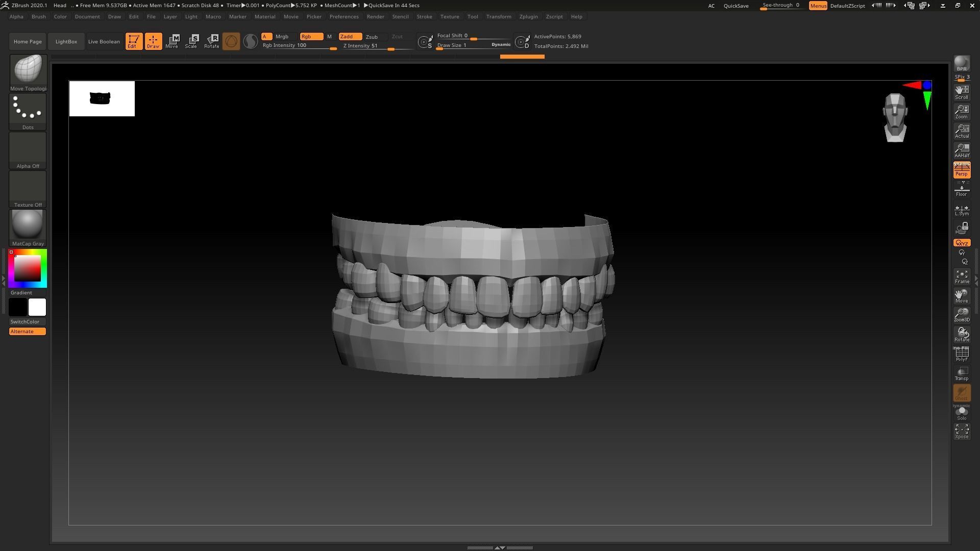Click the AAHalf zoom icon
This screenshot has width=980, height=551.
pos(962,151)
